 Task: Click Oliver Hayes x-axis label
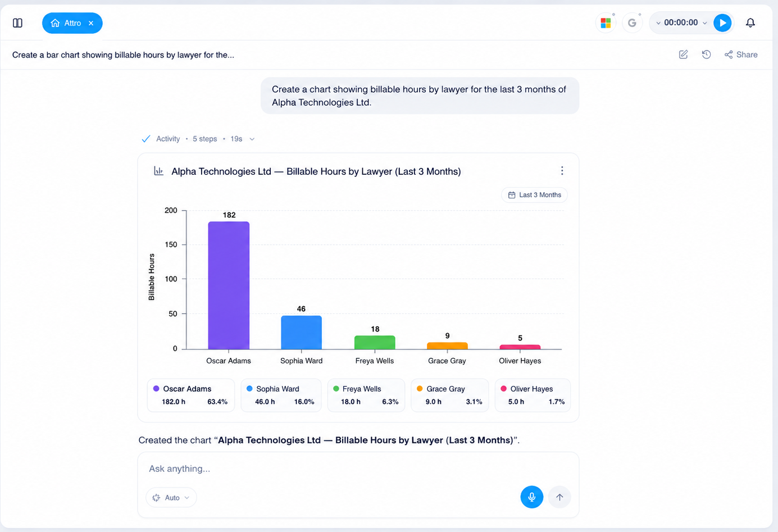click(520, 361)
